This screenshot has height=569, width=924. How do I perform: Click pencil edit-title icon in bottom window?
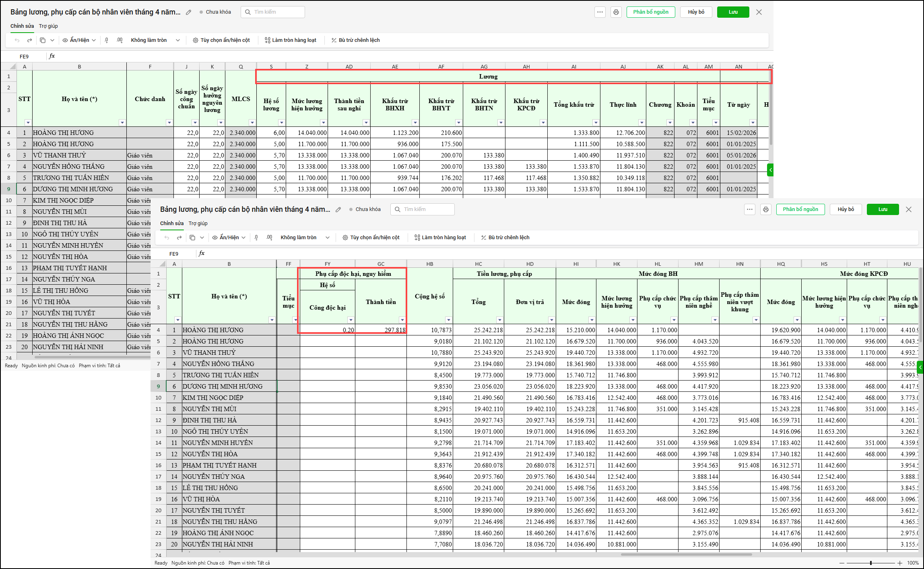pos(338,209)
